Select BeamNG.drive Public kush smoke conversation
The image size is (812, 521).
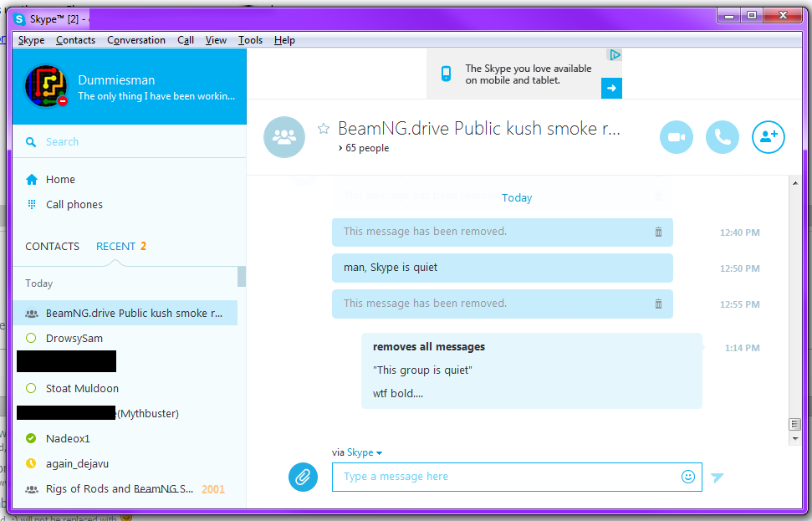125,314
